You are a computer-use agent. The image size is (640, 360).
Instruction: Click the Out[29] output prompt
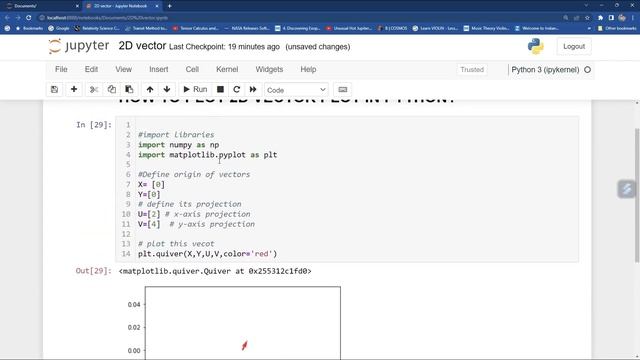93,271
